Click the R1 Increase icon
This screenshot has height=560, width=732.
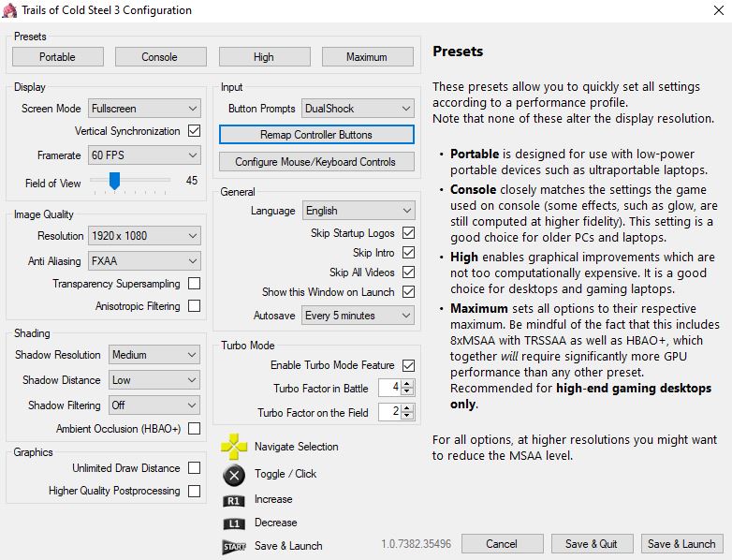tap(234, 501)
